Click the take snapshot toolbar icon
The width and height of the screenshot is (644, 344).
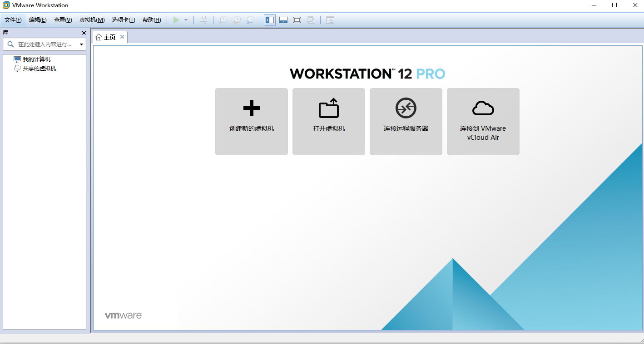(x=223, y=20)
